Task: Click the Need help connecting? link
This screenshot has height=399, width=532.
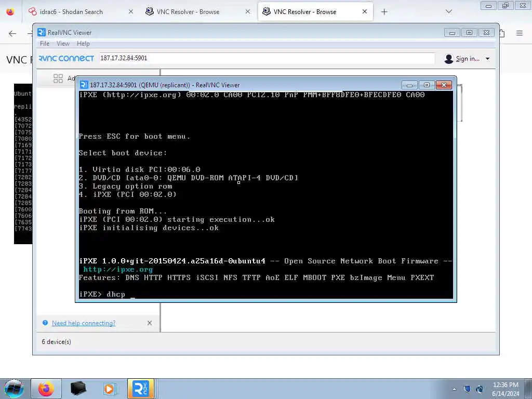Action: coord(84,323)
